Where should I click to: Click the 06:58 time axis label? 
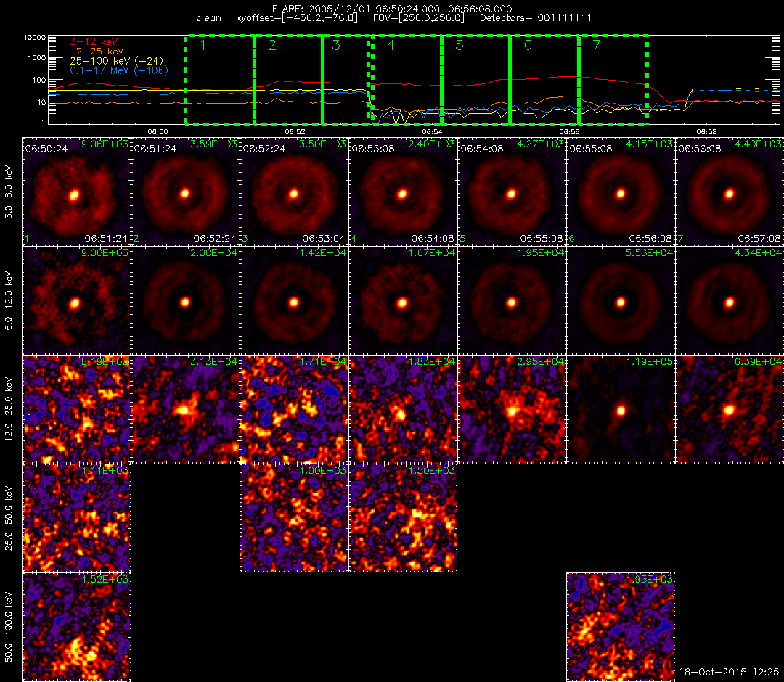(706, 132)
